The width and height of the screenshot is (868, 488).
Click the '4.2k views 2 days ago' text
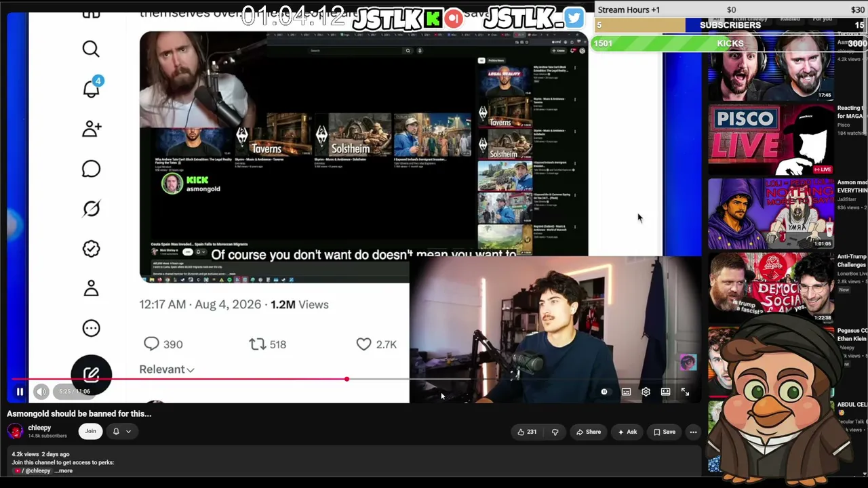(x=41, y=454)
